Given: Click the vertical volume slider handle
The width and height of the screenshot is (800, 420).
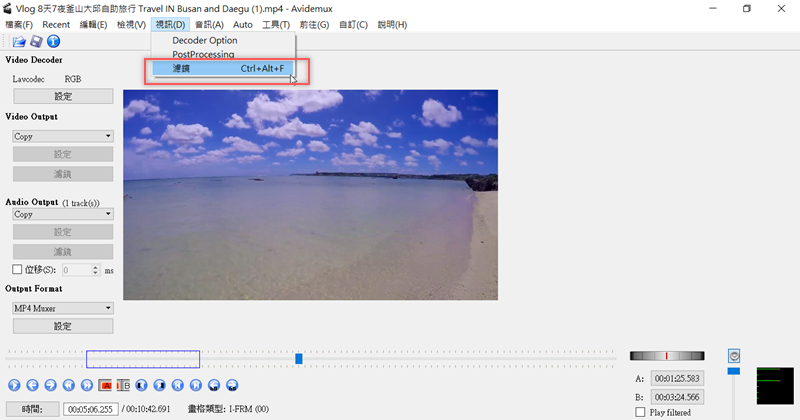Looking at the screenshot, I should coord(734,371).
